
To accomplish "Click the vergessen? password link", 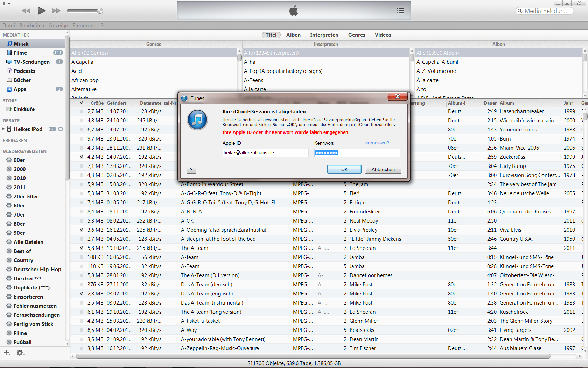I will (x=377, y=143).
